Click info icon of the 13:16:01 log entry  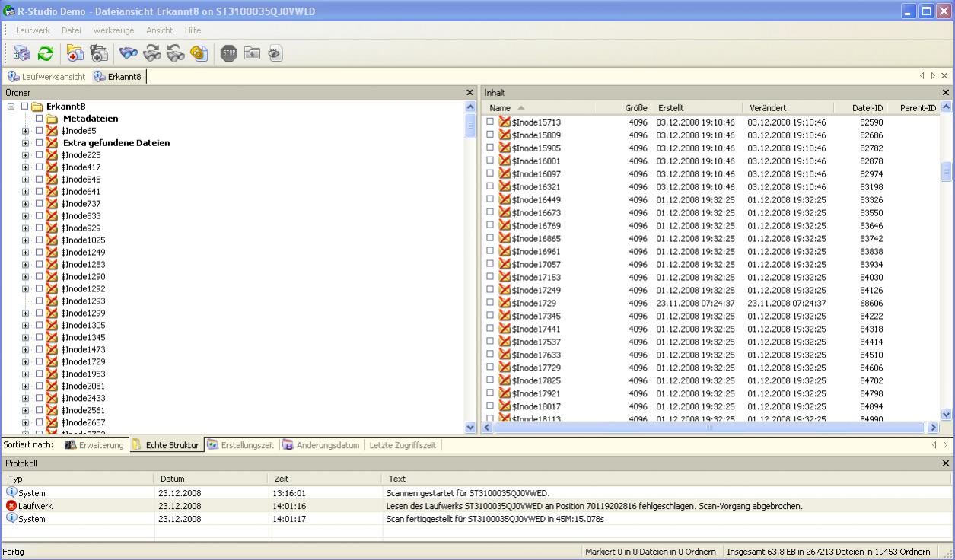11,492
